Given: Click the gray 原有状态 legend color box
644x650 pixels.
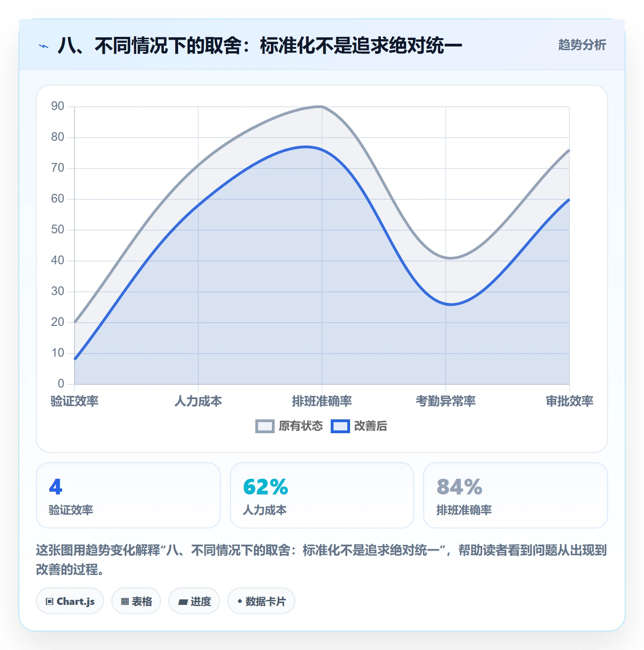Looking at the screenshot, I should [x=265, y=426].
